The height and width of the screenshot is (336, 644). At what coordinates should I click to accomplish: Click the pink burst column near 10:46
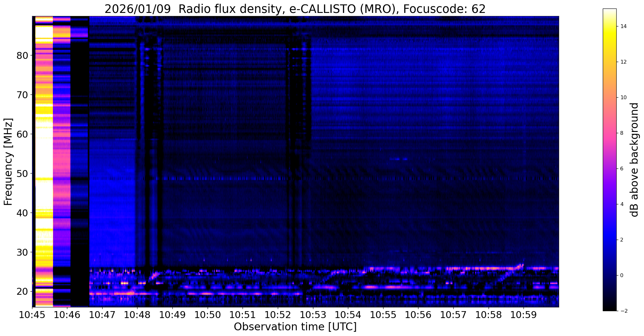pos(62,161)
